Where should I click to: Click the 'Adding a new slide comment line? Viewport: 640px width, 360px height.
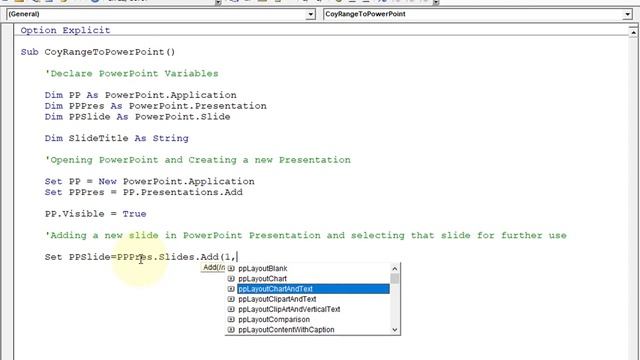[305, 235]
